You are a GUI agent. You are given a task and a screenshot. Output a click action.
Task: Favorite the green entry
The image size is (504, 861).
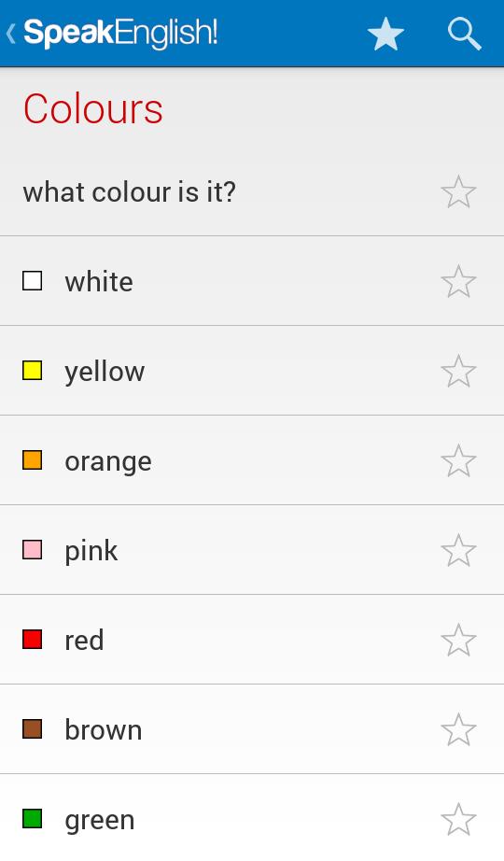458,819
